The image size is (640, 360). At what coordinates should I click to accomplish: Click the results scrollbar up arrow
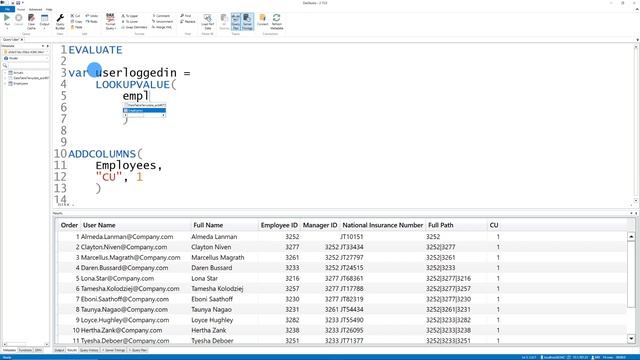(x=631, y=237)
